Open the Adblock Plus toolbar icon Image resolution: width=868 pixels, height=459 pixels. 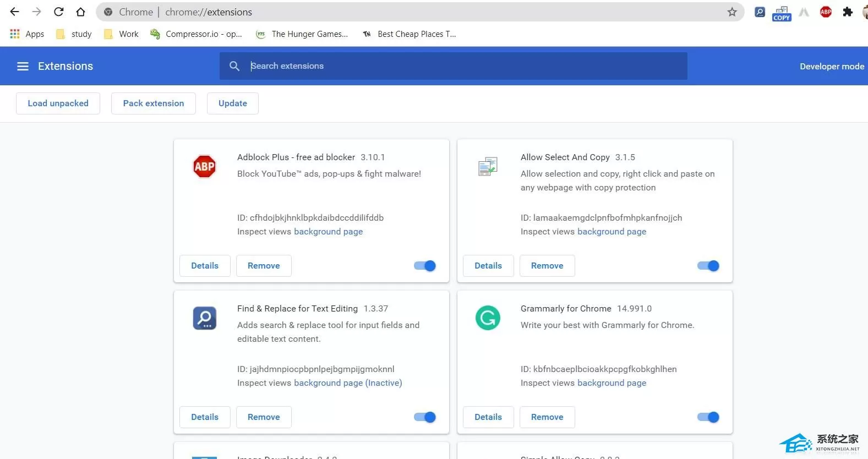[826, 12]
